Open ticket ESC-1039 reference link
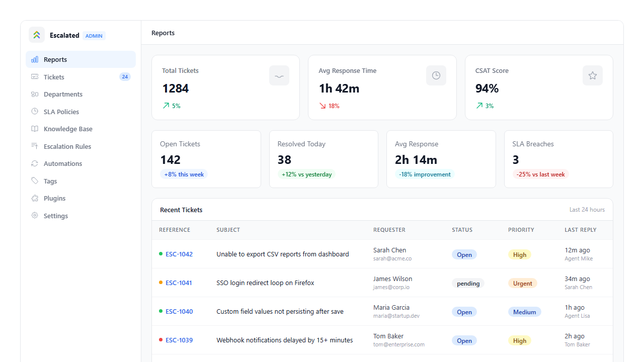 (179, 340)
